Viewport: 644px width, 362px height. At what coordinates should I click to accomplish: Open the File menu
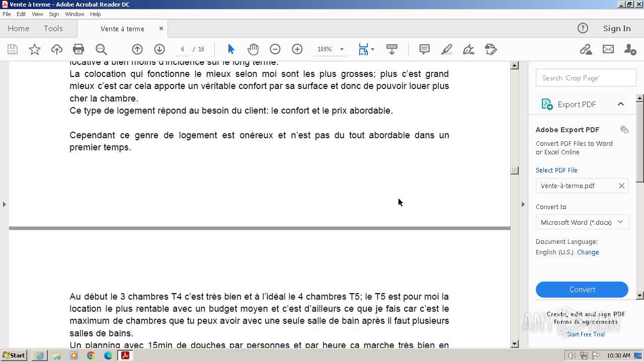point(7,14)
